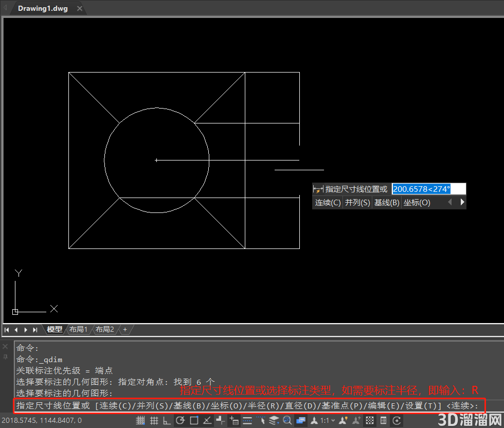Click the command prompt line 指定尺寸线位置或
The width and height of the screenshot is (504, 428).
click(x=247, y=405)
